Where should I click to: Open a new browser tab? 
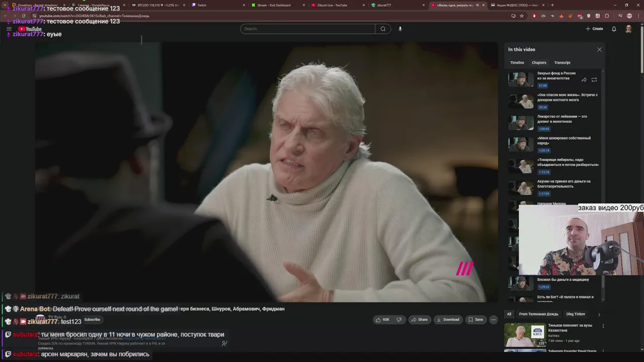click(552, 5)
